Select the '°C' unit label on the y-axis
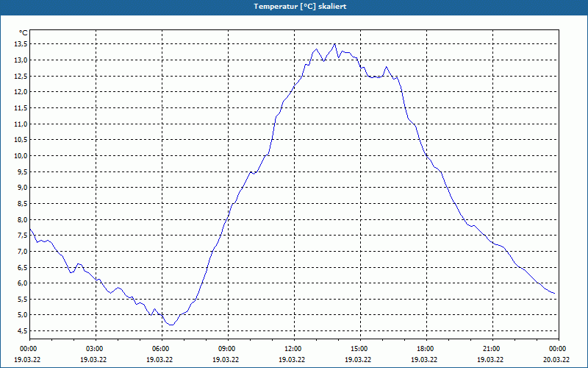 click(x=24, y=33)
